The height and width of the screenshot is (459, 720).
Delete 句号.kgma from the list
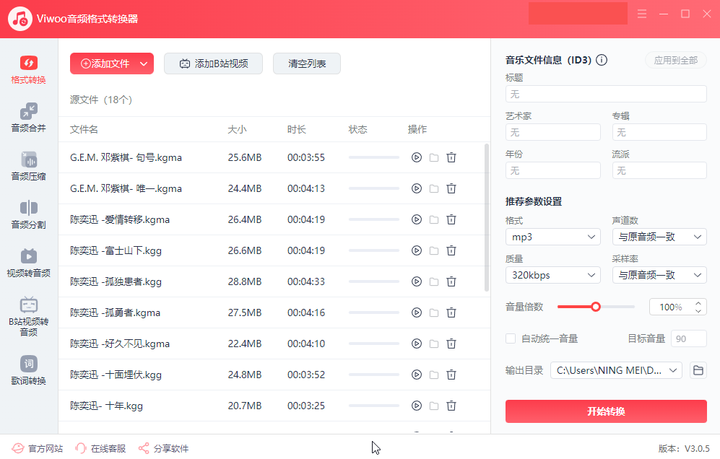pos(451,157)
